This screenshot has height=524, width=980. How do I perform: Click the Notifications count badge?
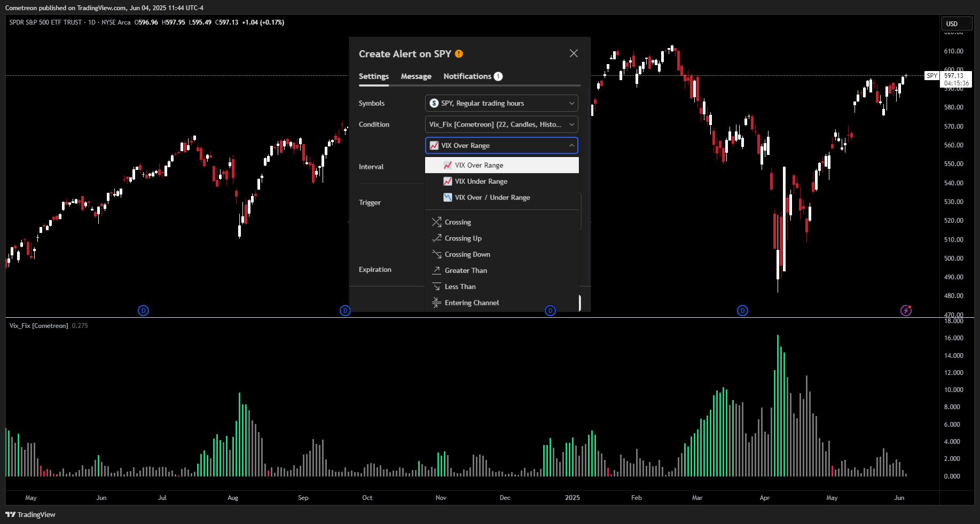tap(498, 76)
